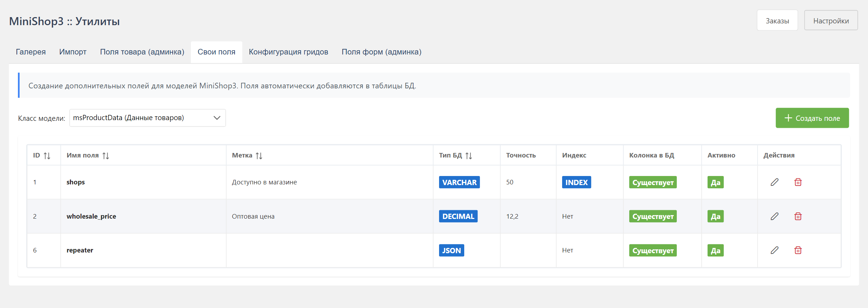Open the Заказы page button

point(777,21)
